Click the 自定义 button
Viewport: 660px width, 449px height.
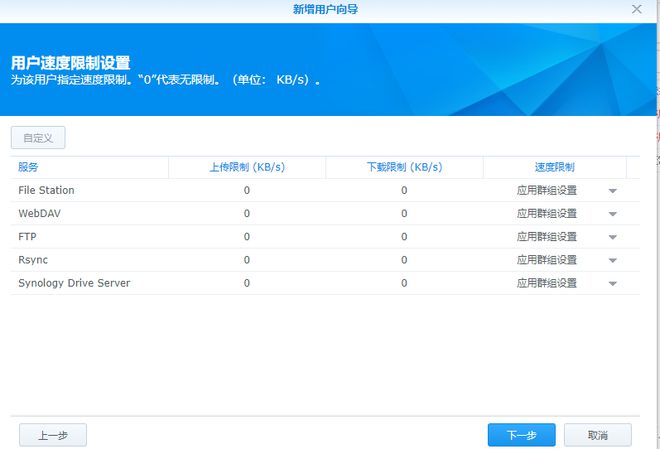pyautogui.click(x=38, y=138)
